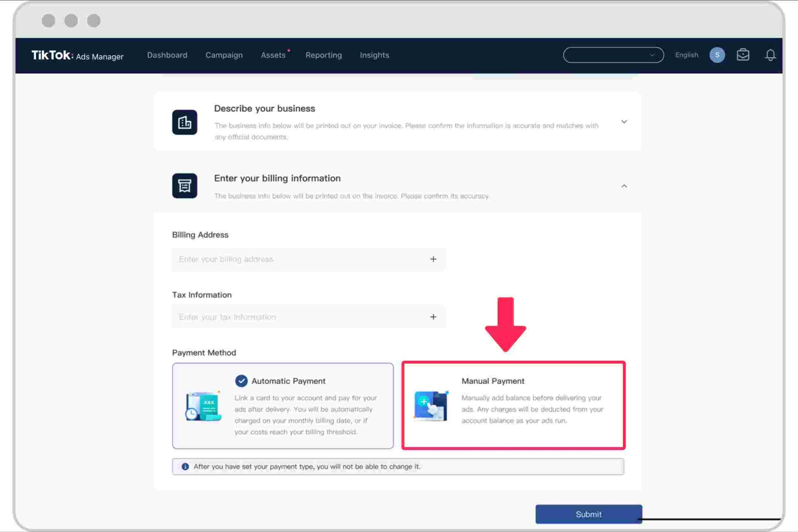The width and height of the screenshot is (798, 532).
Task: Collapse the billing information section
Action: pyautogui.click(x=624, y=186)
